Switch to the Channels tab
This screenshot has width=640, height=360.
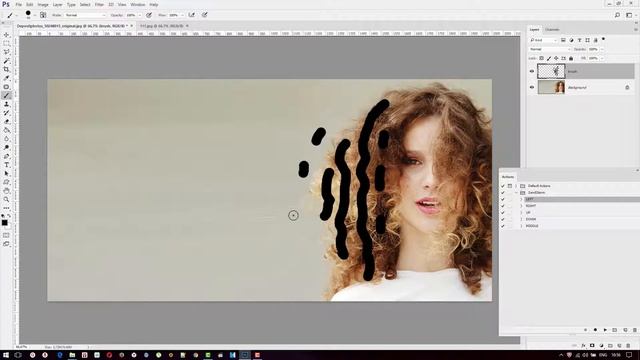click(552, 29)
